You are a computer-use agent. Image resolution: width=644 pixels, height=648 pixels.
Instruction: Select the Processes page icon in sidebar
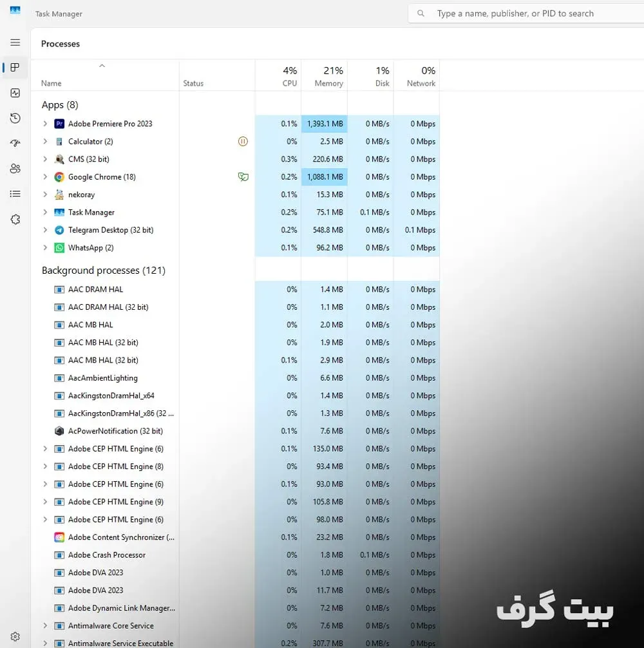[x=15, y=68]
